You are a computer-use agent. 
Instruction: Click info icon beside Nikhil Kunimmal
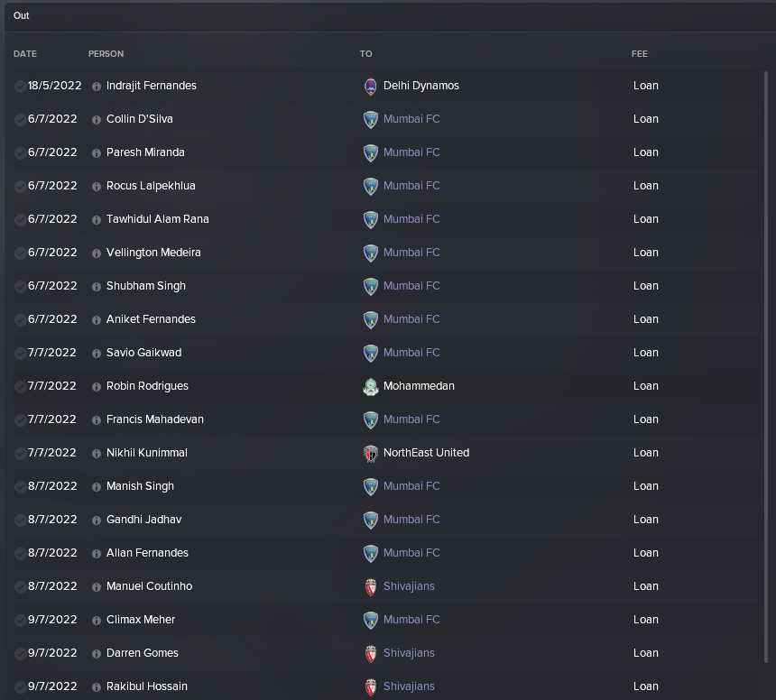tap(97, 454)
